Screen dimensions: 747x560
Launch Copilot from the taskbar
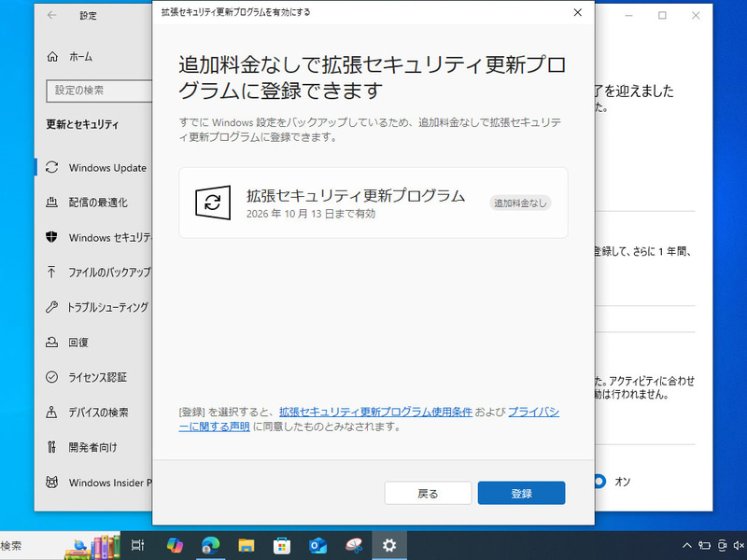click(176, 545)
